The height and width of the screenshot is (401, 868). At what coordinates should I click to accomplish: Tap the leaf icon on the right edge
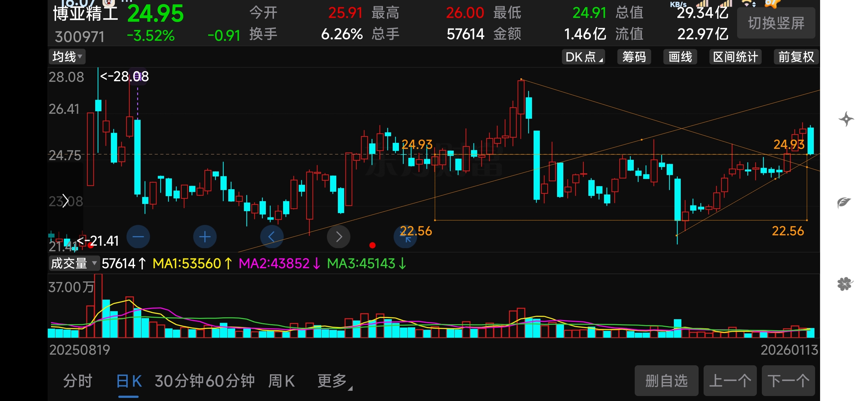pos(844,202)
